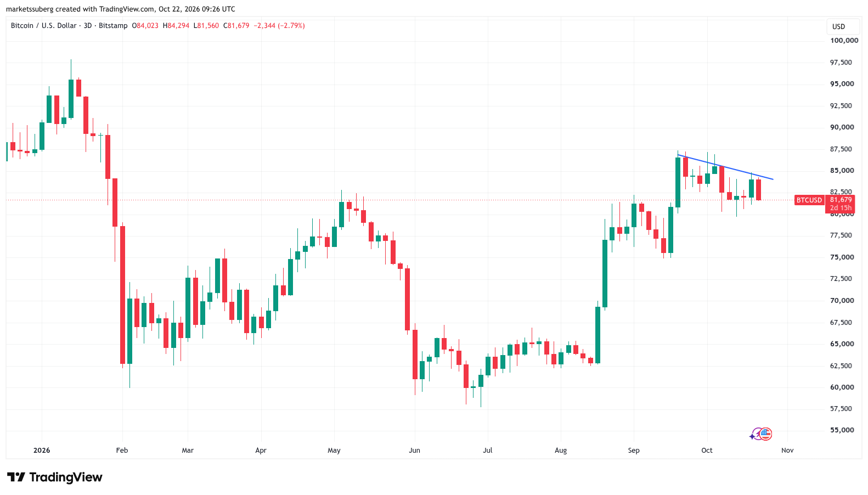Screen dimensions: 868x495
Task: Click the 55,000 price axis label
Action: (x=842, y=430)
